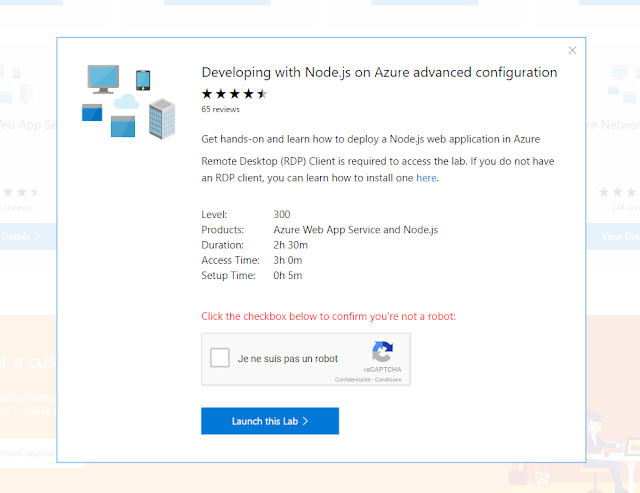
Task: Click the View Details button behind the dialog, right side
Action: coord(613,236)
